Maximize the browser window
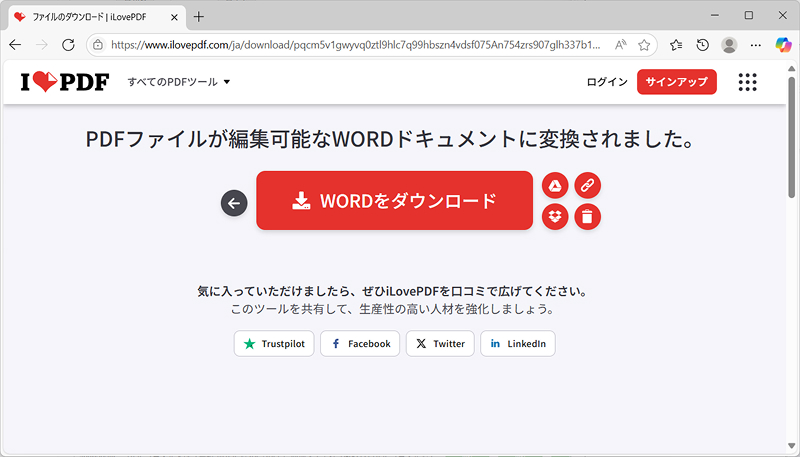This screenshot has height=457, width=800. pyautogui.click(x=748, y=15)
